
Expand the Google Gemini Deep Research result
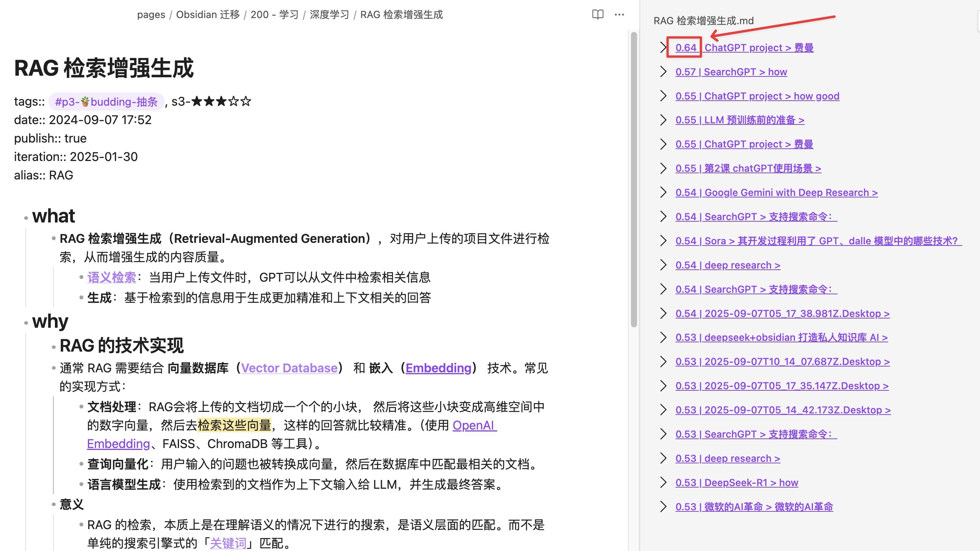(x=663, y=192)
